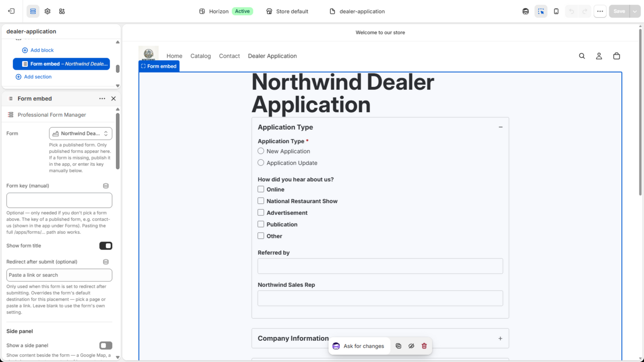Click Welcome to our store announcement
Screen dimensions: 644x362
(380, 33)
